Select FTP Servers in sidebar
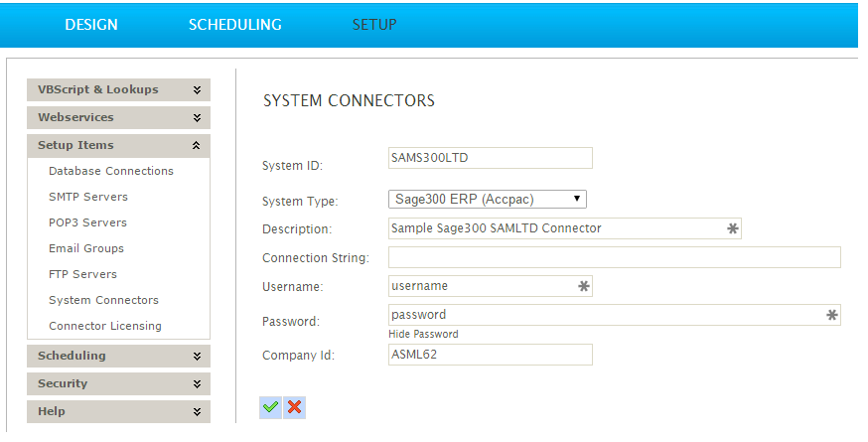The height and width of the screenshot is (442, 868). click(x=83, y=274)
